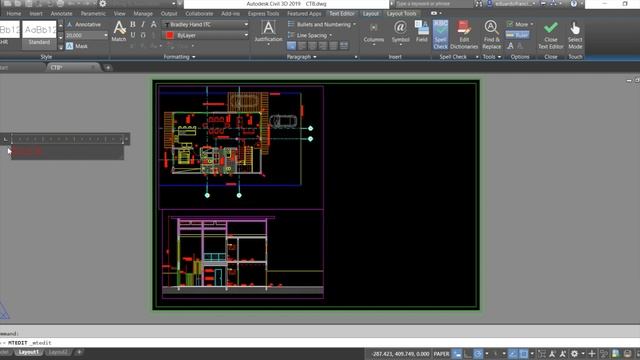Toggle the Ruler option

(518, 35)
